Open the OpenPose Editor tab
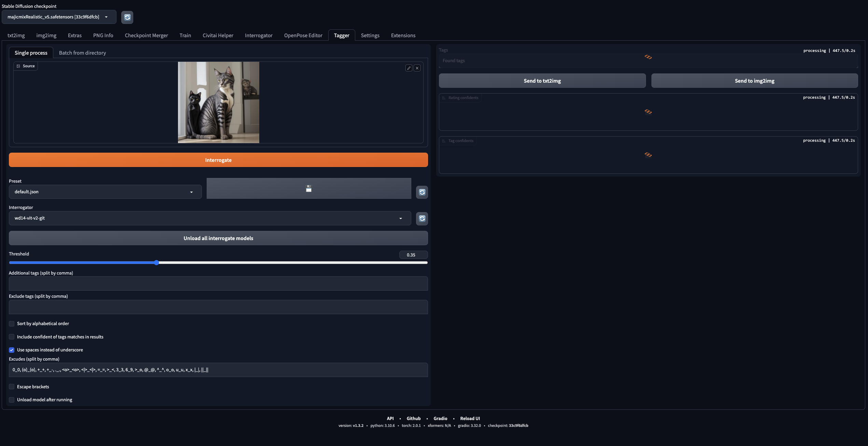This screenshot has height=446, width=868. pos(303,35)
